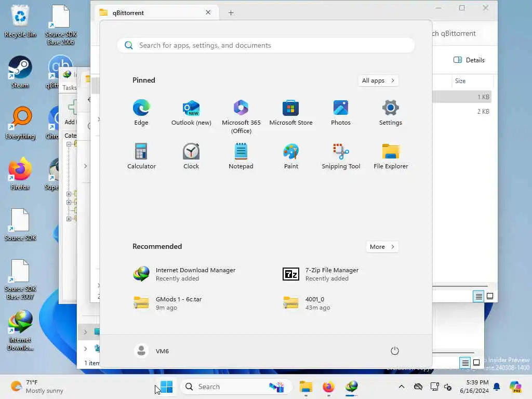Viewport: 532px width, 399px height.
Task: Click Tasks menu in IDM window
Action: [x=69, y=87]
